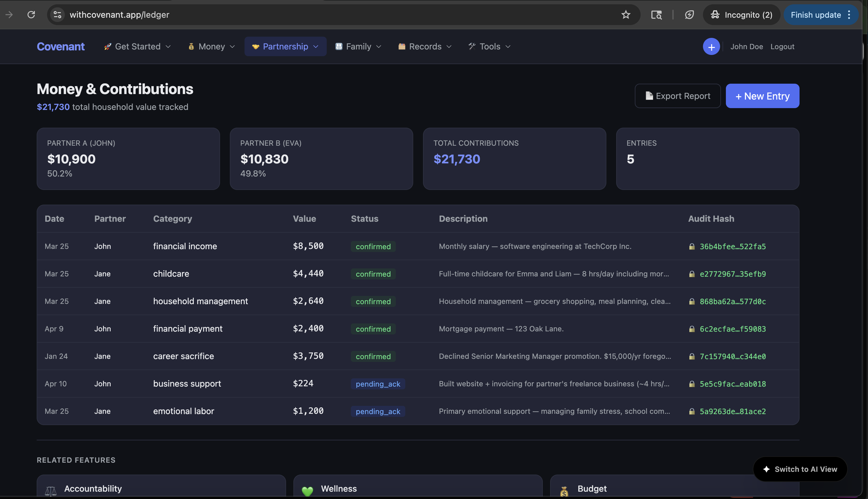
Task: Click pending_ack status on business support row
Action: pos(377,384)
